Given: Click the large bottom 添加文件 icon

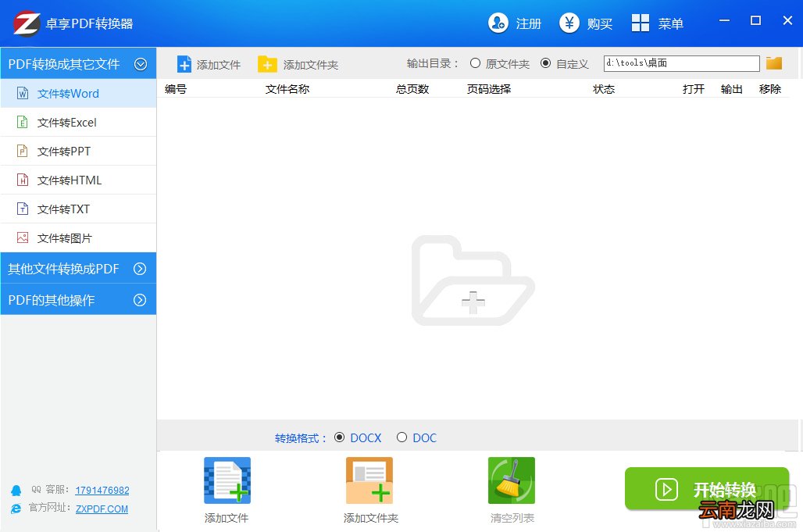Looking at the screenshot, I should click(227, 480).
